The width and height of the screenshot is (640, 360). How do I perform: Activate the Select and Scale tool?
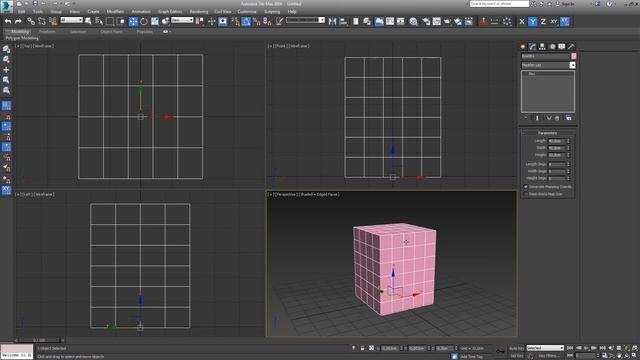click(155, 21)
